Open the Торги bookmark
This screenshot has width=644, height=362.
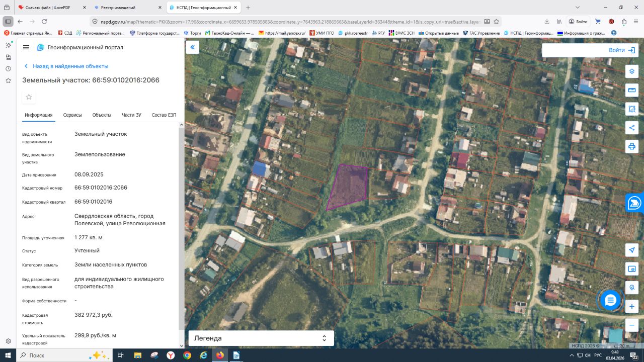pyautogui.click(x=192, y=33)
